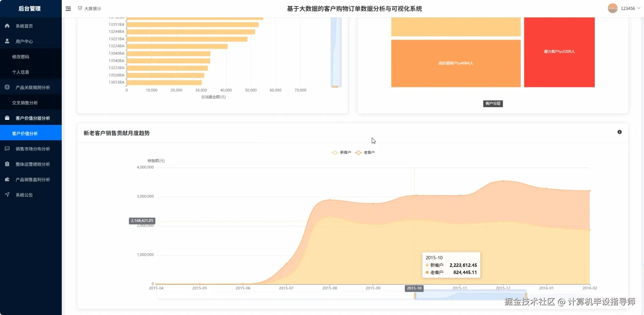This screenshot has width=644, height=315.
Task: Open the 修改密码 page
Action: 31,57
